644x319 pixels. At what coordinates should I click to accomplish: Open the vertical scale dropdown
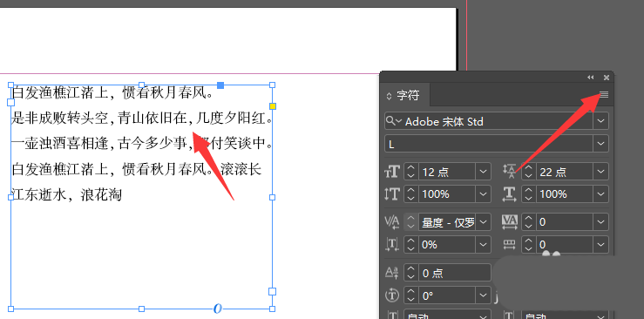click(x=483, y=193)
